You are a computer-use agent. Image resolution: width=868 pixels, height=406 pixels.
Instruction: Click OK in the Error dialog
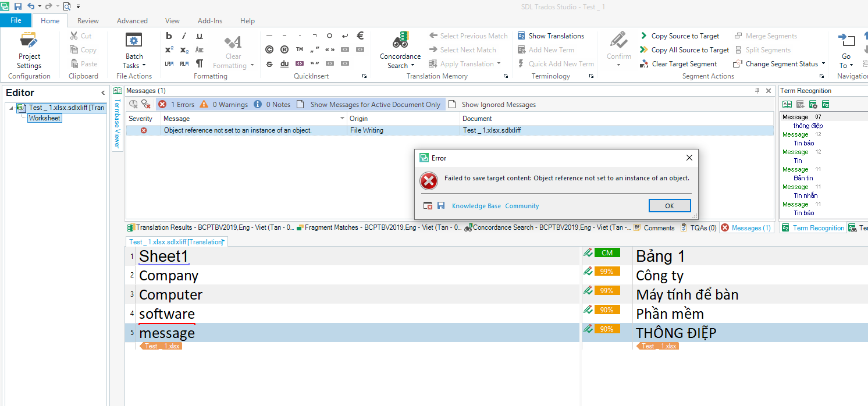(x=670, y=206)
